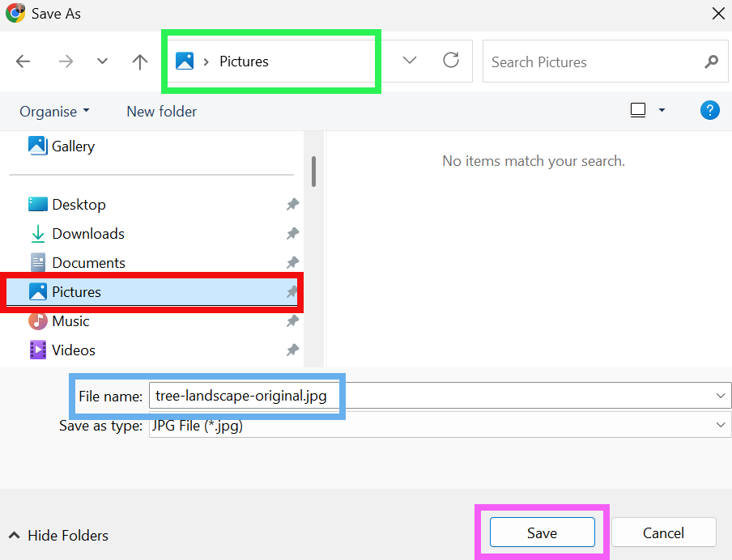
Task: Open the view options dropdown arrow
Action: point(662,110)
